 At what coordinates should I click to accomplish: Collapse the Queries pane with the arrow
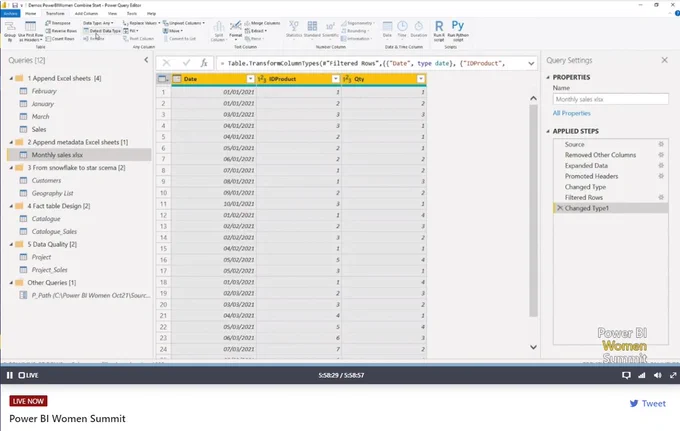[146, 60]
